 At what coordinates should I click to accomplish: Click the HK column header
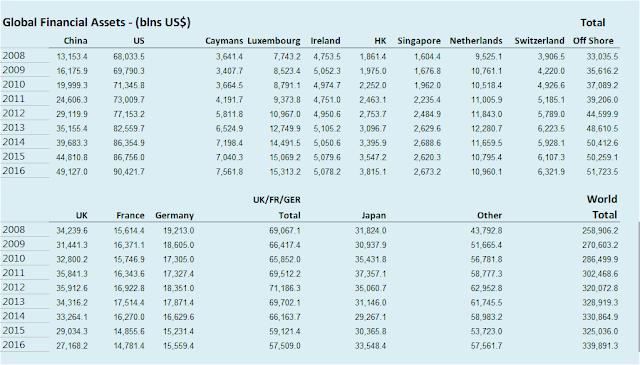click(380, 41)
